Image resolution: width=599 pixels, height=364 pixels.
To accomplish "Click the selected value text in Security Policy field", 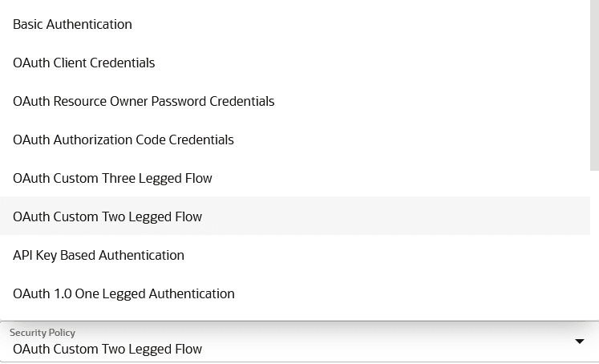I will coord(107,349).
